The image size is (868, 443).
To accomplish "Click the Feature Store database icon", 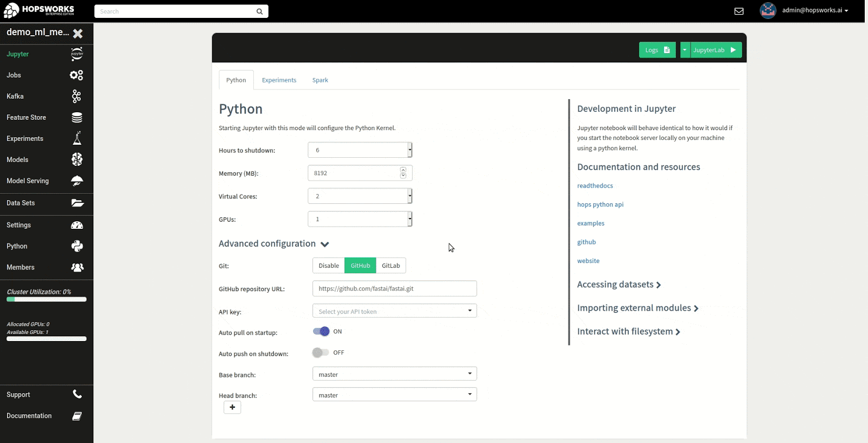I will pyautogui.click(x=76, y=118).
